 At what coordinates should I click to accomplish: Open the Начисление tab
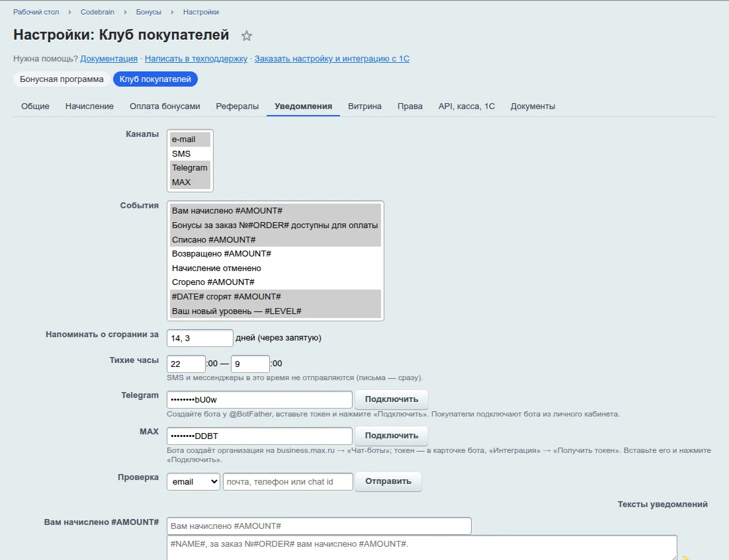pyautogui.click(x=89, y=106)
